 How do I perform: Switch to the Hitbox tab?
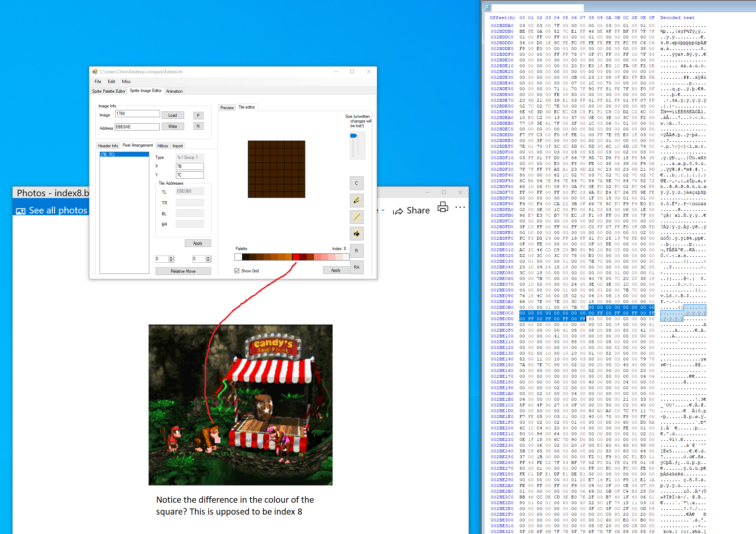pos(163,146)
